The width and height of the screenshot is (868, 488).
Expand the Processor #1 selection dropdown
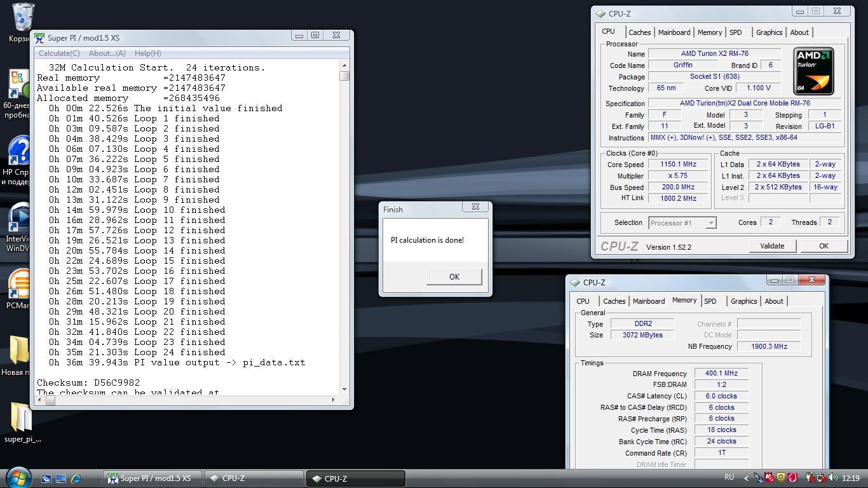[x=711, y=222]
